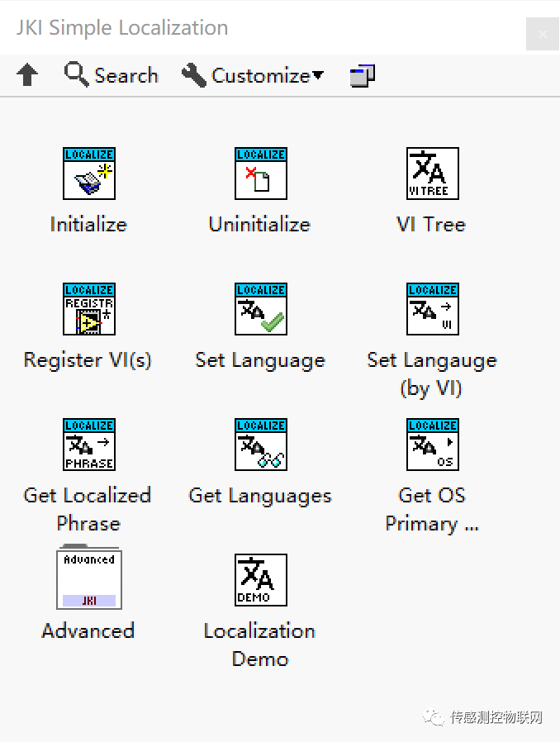Click the VI Tree icon
This screenshot has width=560, height=742.
pyautogui.click(x=432, y=174)
